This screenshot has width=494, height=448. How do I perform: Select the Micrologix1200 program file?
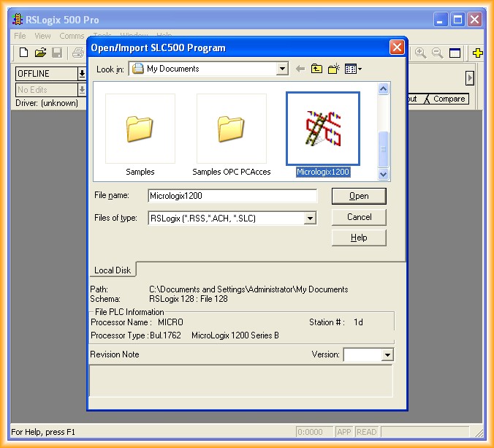coord(322,129)
